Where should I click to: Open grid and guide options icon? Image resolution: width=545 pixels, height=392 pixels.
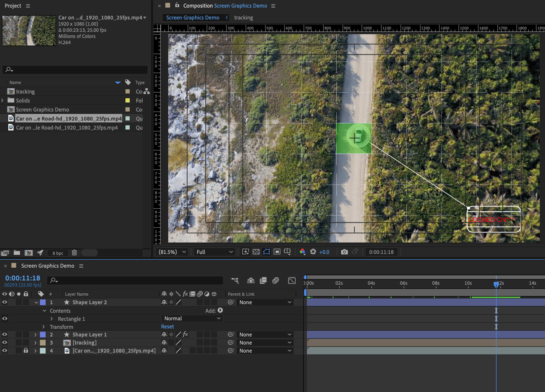287,252
